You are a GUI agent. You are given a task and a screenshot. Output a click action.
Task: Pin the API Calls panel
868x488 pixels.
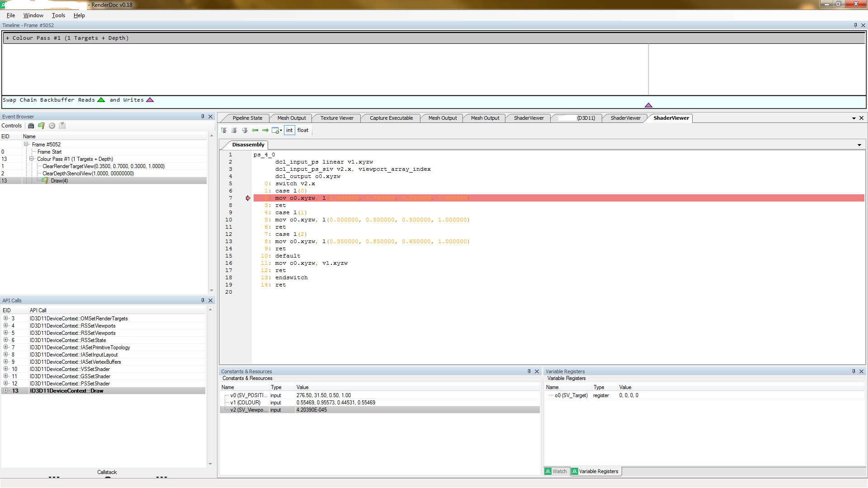point(203,300)
